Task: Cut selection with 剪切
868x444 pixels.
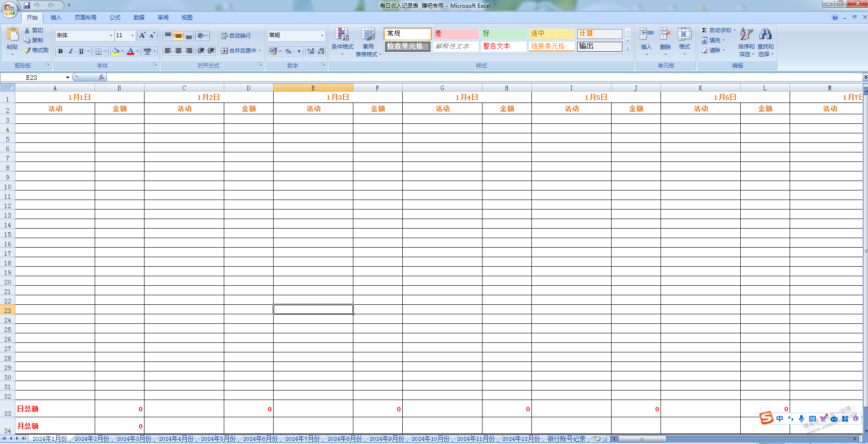Action: (x=34, y=30)
